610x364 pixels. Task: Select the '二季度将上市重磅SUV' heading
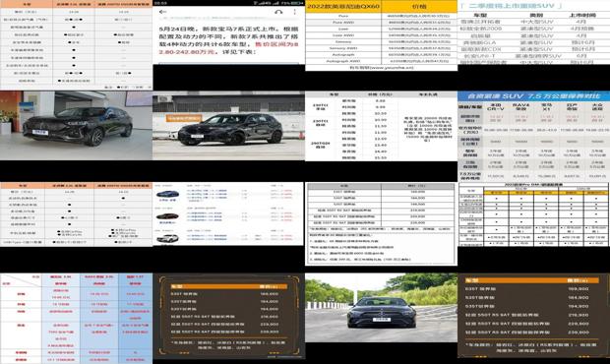click(511, 6)
